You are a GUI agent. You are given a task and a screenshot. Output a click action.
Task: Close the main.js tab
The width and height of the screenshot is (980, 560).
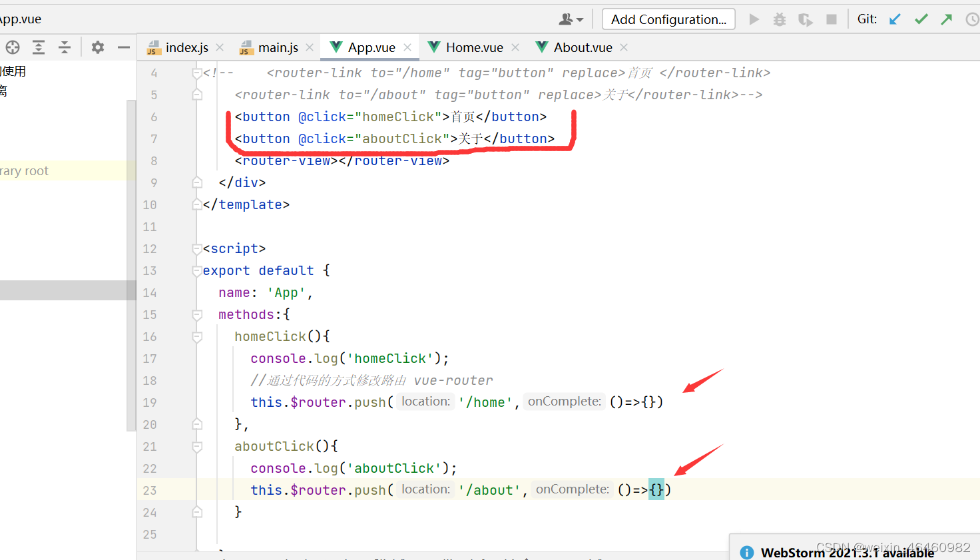click(x=310, y=47)
